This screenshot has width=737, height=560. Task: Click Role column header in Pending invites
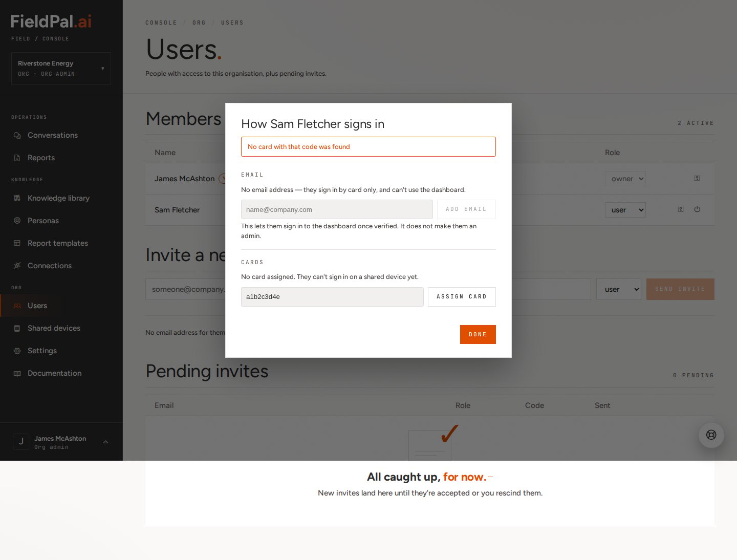click(463, 405)
